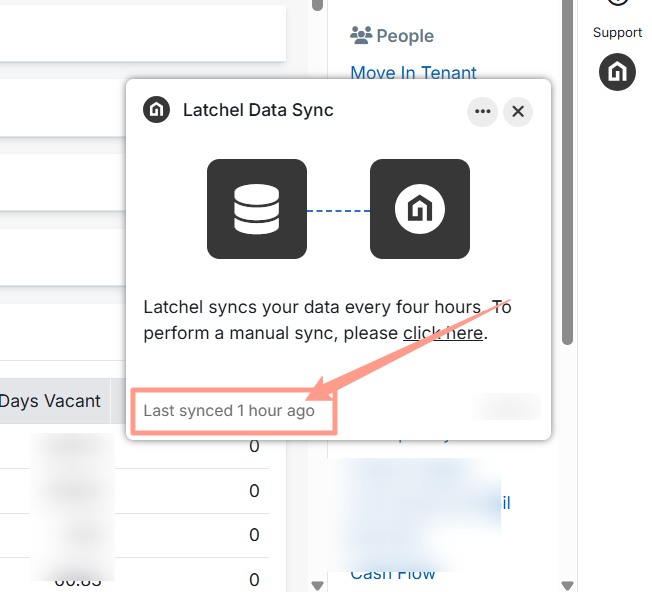The width and height of the screenshot is (652, 592).
Task: Open the Cash Flow link
Action: tap(393, 574)
